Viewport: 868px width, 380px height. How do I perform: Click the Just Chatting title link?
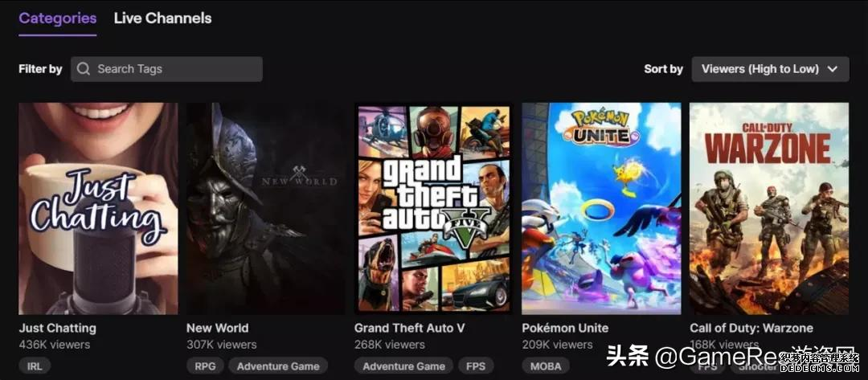tap(58, 328)
